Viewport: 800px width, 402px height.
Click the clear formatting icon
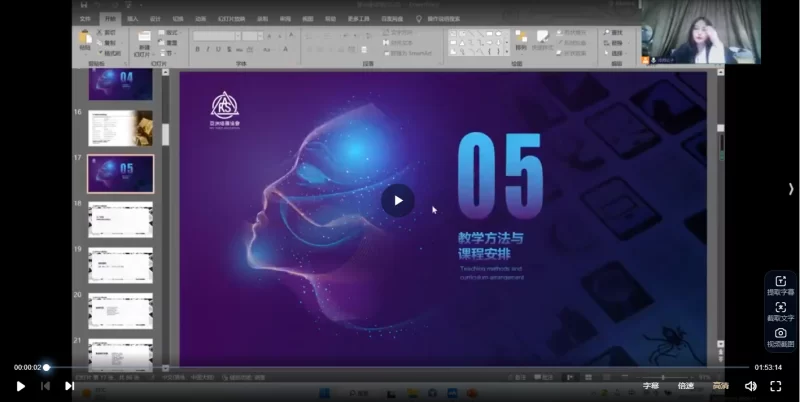tap(291, 36)
